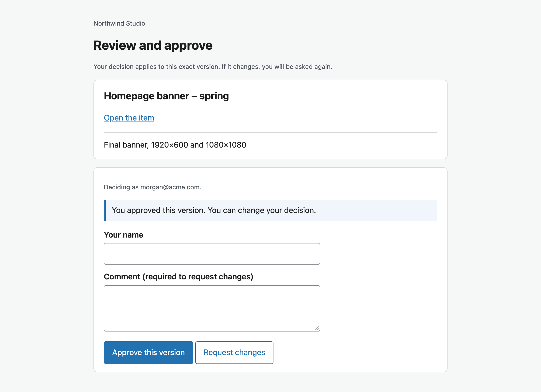Click 'Comment (required to request changes)' label
The width and height of the screenshot is (541, 392).
click(178, 277)
